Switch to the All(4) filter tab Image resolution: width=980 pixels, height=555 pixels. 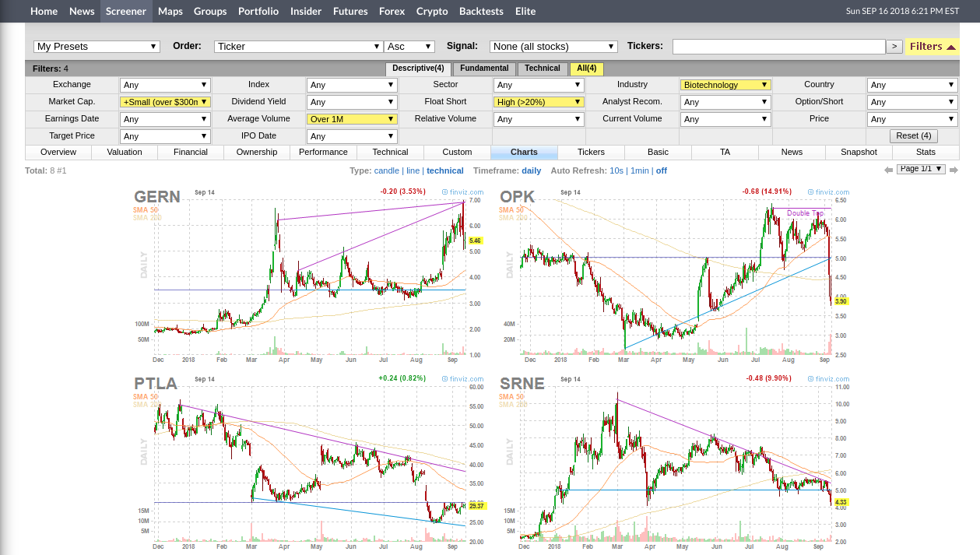coord(586,68)
